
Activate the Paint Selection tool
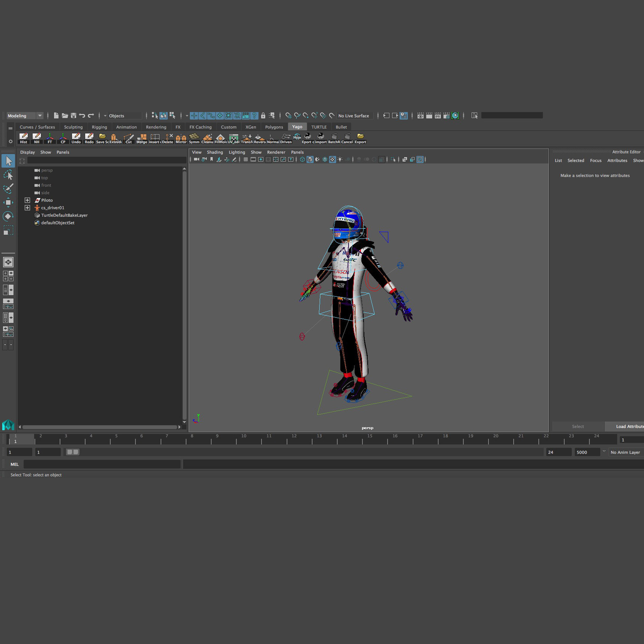pos(8,189)
